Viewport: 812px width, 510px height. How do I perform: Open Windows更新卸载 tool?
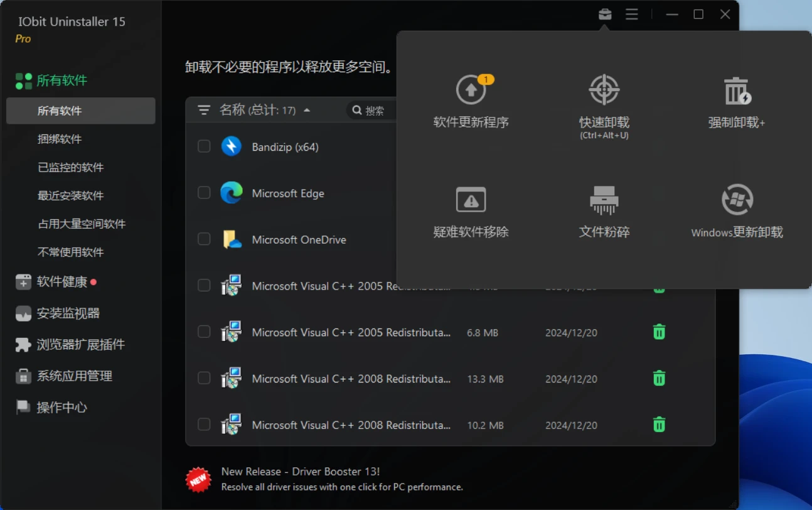(737, 212)
